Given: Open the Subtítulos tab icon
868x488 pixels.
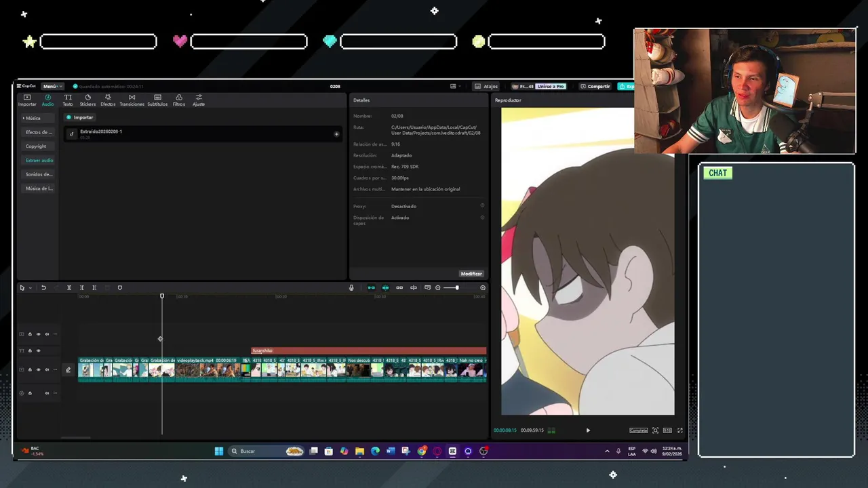Looking at the screenshot, I should click(x=157, y=98).
